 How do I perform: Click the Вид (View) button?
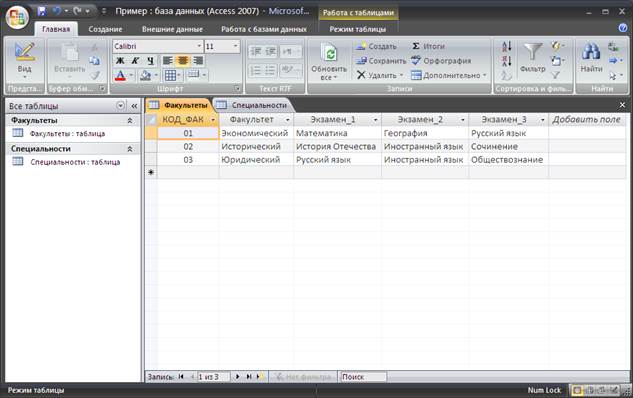24,61
